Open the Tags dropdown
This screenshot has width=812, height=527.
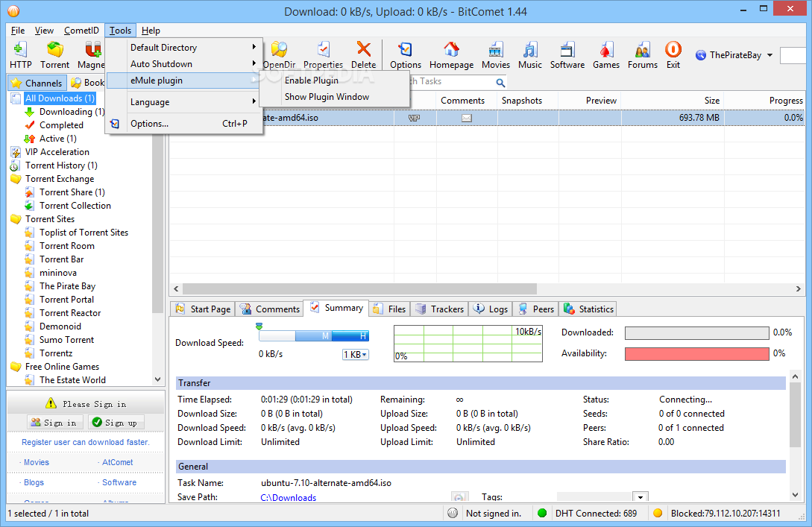(x=641, y=497)
